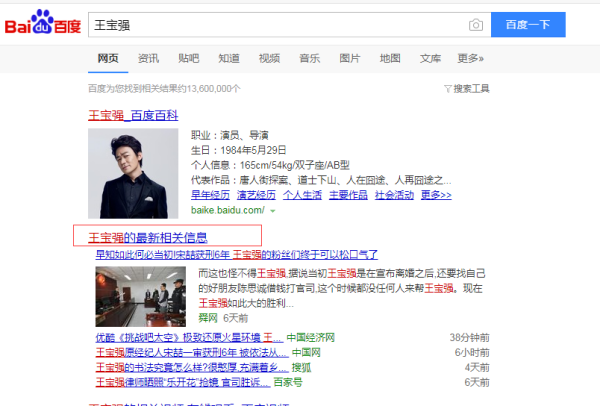
Task: Select the 图片 tab
Action: pos(350,59)
